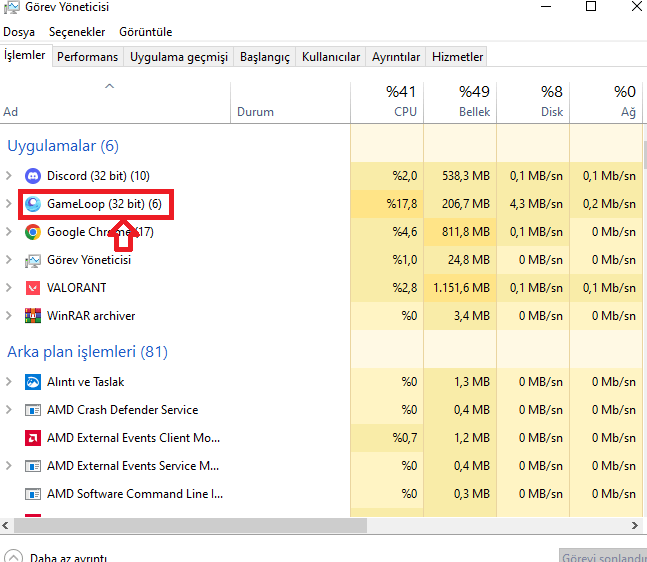Select the İşlemler tab
The image size is (647, 562).
pos(25,55)
